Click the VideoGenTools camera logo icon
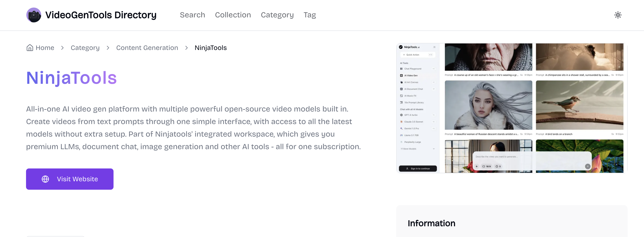Image resolution: width=644 pixels, height=237 pixels. [x=34, y=15]
